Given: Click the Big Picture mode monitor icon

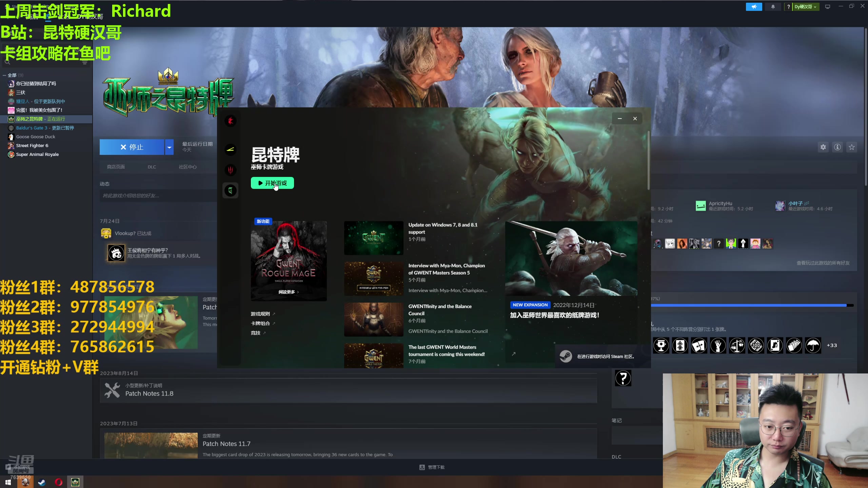Looking at the screenshot, I should (828, 6).
